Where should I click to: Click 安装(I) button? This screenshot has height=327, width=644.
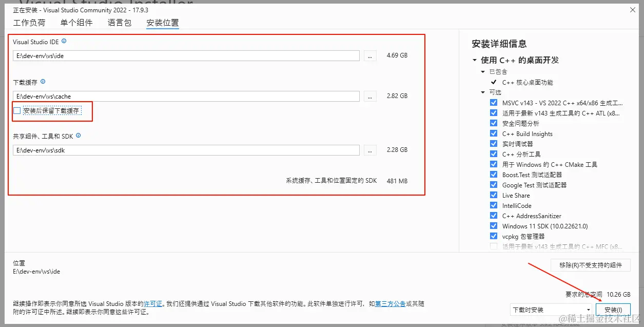click(x=613, y=310)
